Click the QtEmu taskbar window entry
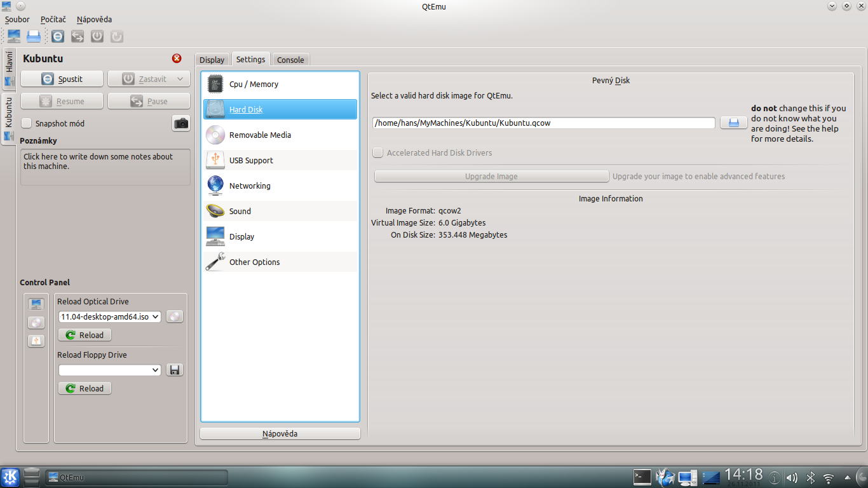The height and width of the screenshot is (488, 868). tap(137, 477)
